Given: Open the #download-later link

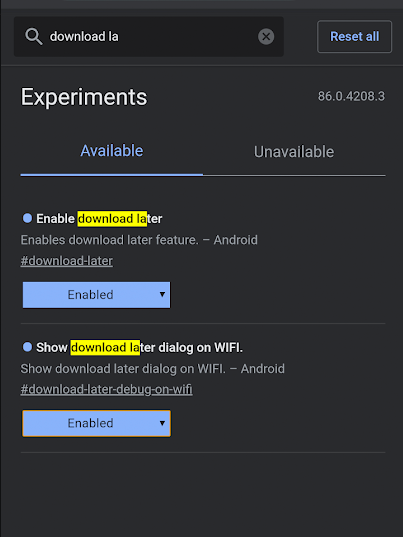Looking at the screenshot, I should tap(66, 261).
